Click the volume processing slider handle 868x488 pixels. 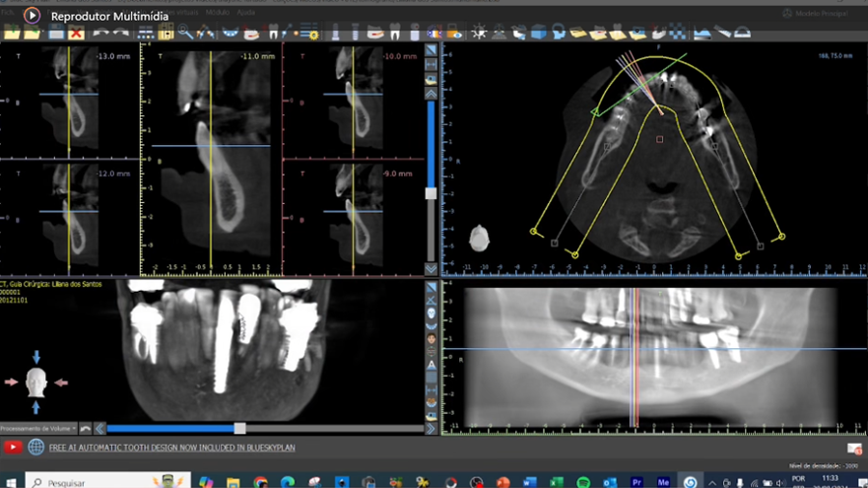239,429
